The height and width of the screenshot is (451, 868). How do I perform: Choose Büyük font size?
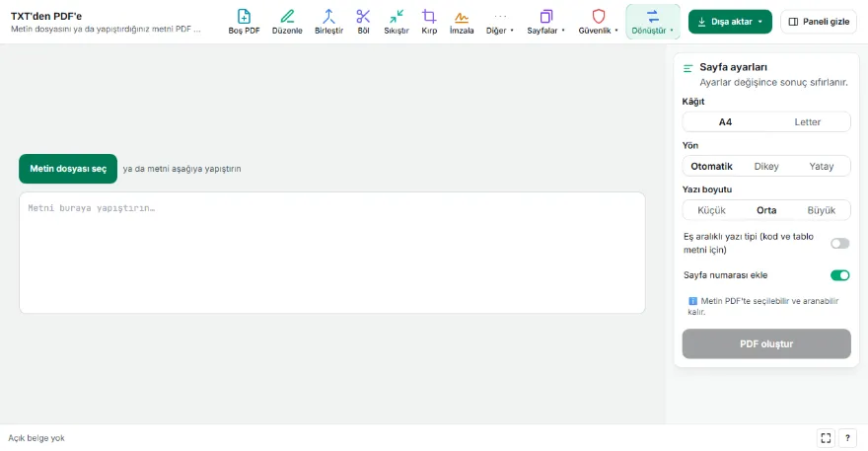[822, 210]
